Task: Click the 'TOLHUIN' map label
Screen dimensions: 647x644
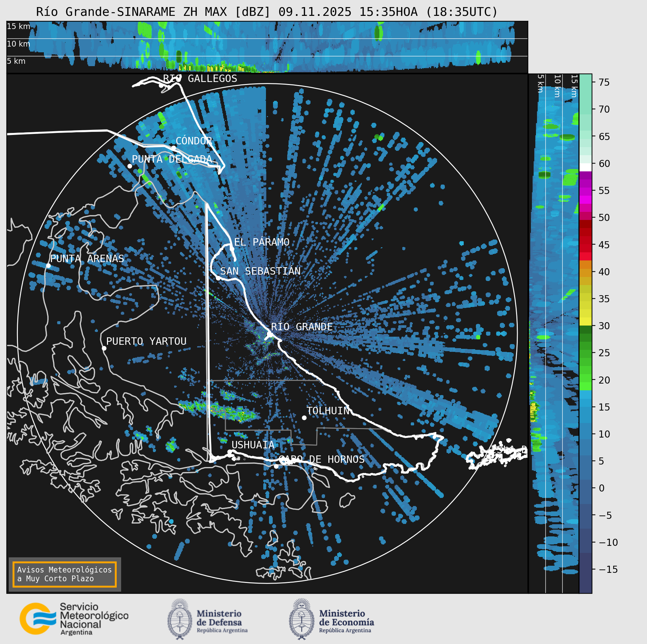Action: click(x=328, y=411)
